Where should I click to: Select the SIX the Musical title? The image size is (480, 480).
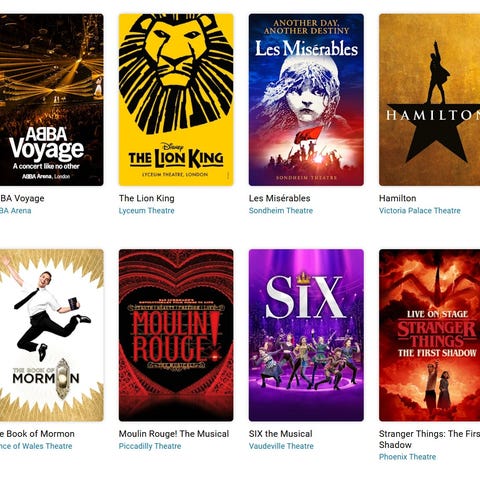point(281,434)
